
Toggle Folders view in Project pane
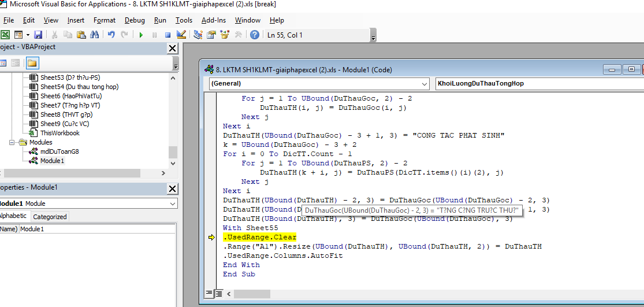[32, 63]
